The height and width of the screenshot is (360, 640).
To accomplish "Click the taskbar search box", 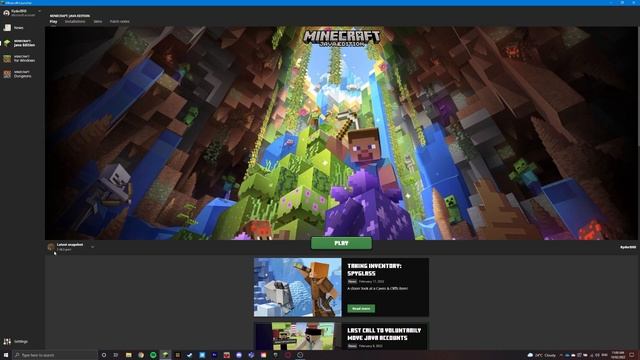I will 55,355.
